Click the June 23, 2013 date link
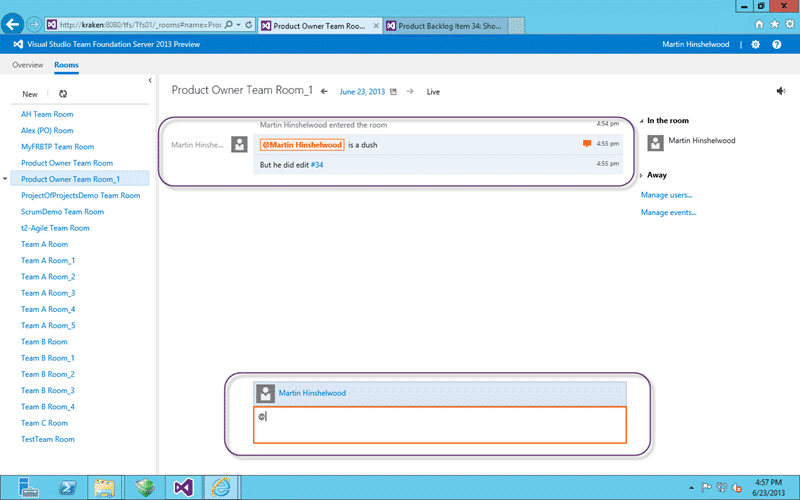The width and height of the screenshot is (800, 500). (362, 92)
